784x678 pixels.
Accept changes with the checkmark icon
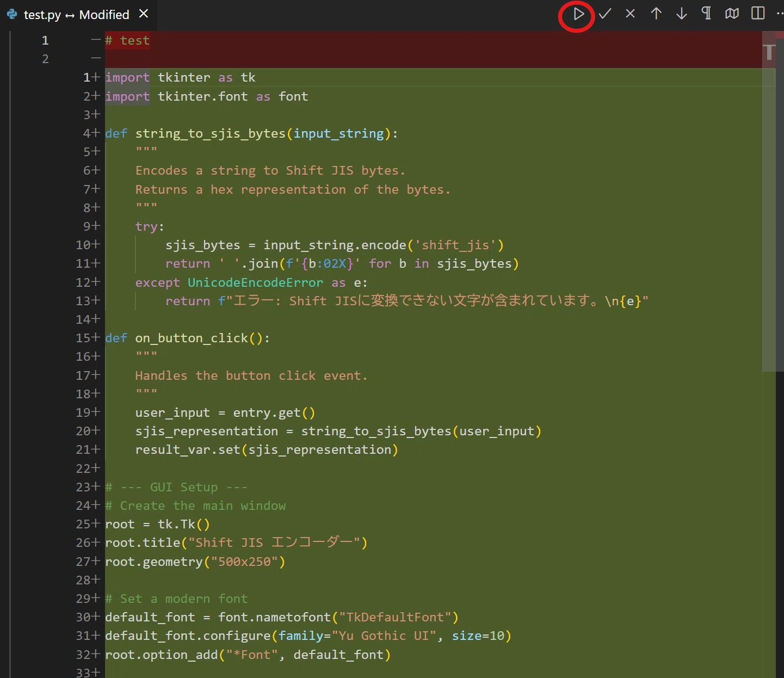pos(604,14)
